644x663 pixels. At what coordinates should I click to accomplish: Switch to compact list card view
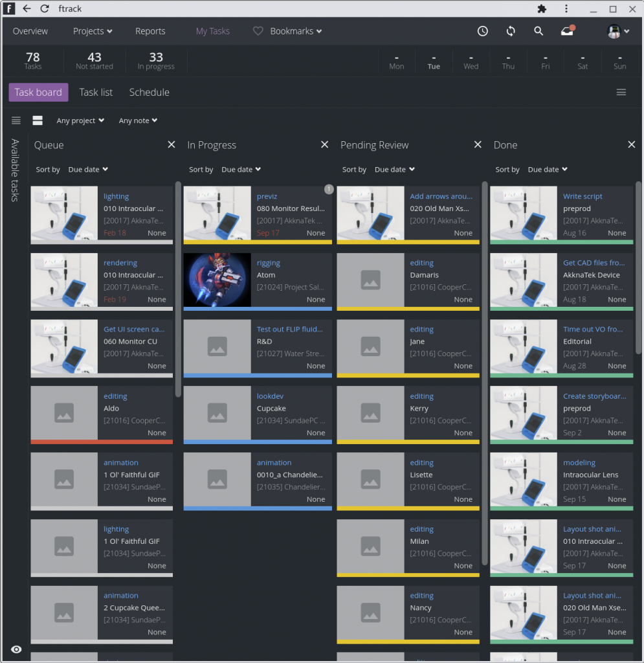[16, 120]
